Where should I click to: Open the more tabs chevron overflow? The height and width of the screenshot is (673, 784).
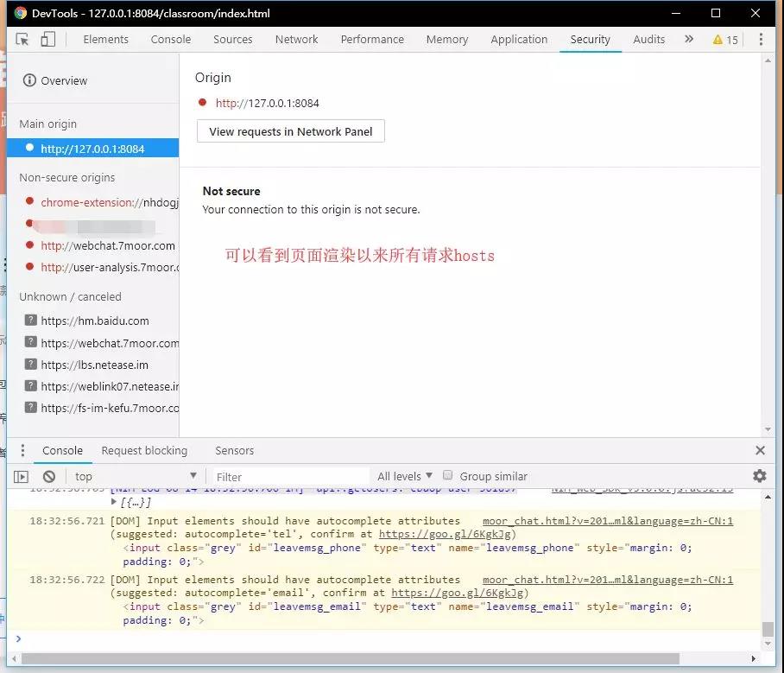point(688,40)
